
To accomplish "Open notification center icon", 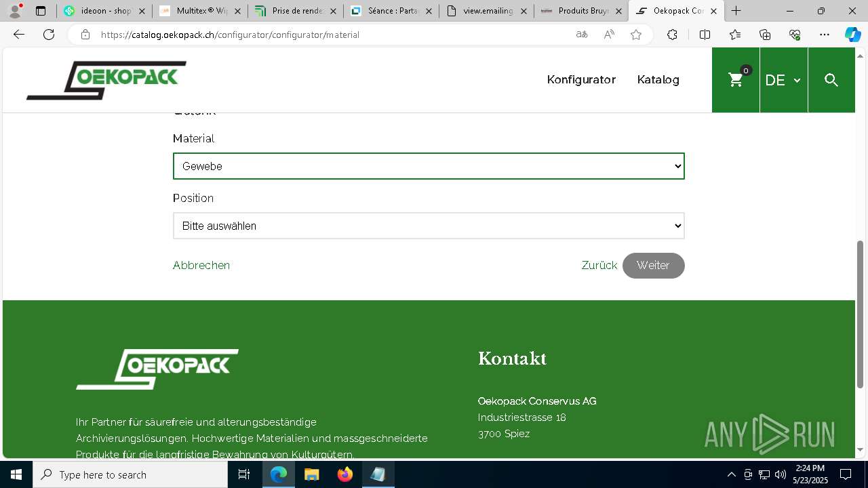I will coord(846,474).
